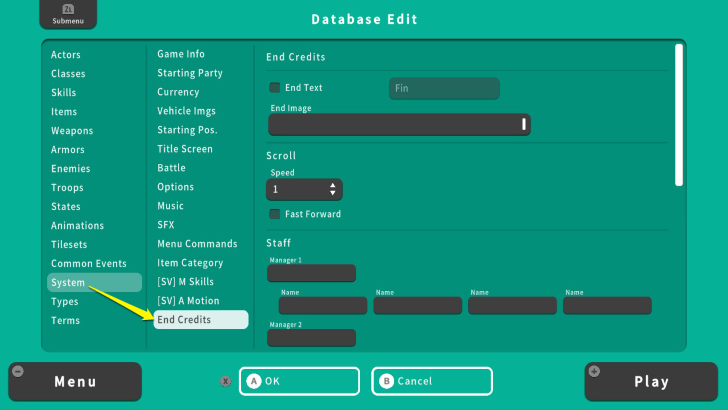The height and width of the screenshot is (410, 728).
Task: Select Enemies category
Action: [x=71, y=169]
